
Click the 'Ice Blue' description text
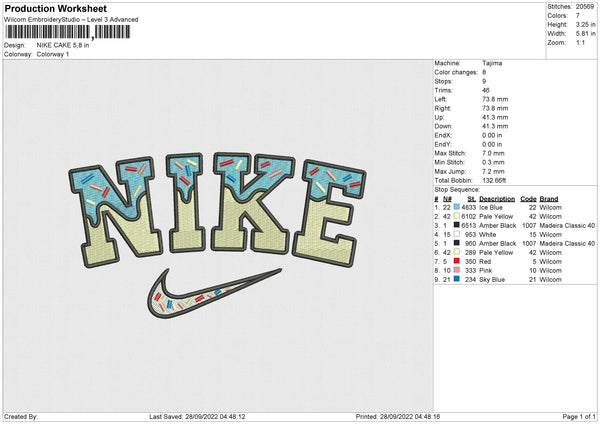(491, 207)
